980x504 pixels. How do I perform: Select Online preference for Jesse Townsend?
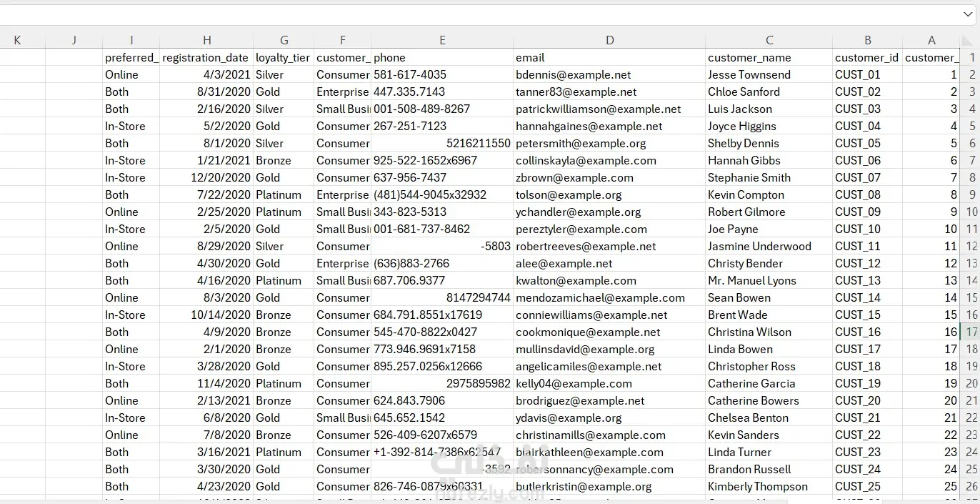(131, 75)
